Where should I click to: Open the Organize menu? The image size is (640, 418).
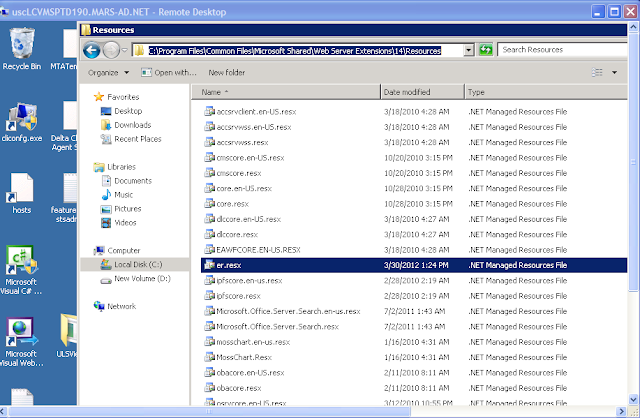pyautogui.click(x=108, y=73)
